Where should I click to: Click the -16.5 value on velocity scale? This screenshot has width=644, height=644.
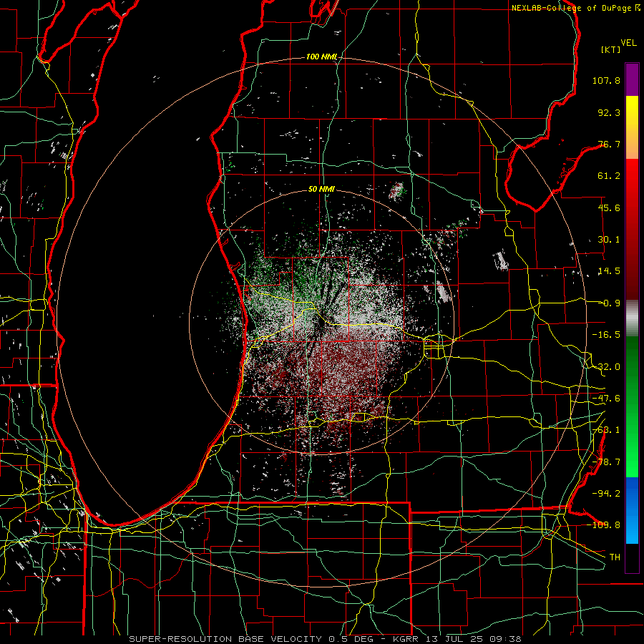coord(606,335)
